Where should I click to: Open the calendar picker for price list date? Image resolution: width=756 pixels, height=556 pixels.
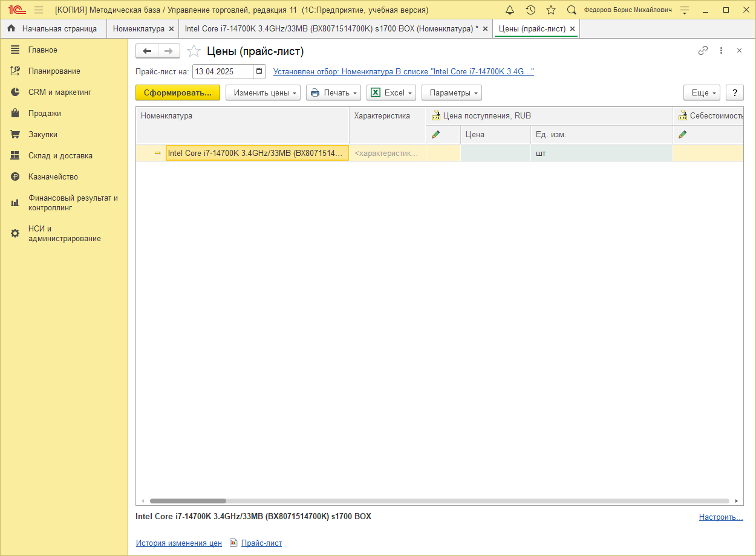pyautogui.click(x=259, y=71)
